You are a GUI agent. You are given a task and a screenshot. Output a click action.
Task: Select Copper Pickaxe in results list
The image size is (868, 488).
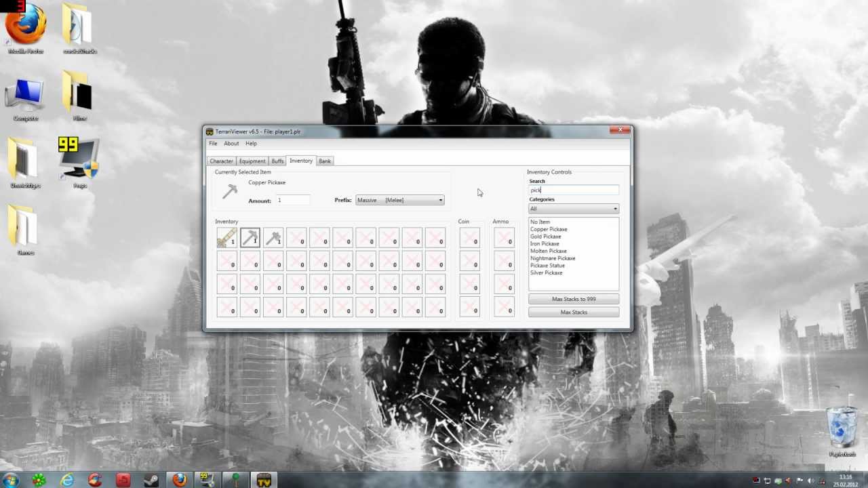[x=549, y=229]
